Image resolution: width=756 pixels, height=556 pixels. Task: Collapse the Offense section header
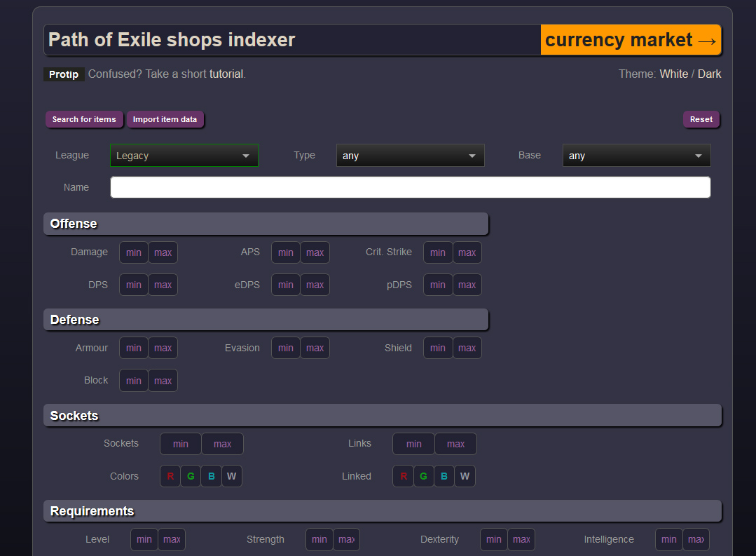266,224
